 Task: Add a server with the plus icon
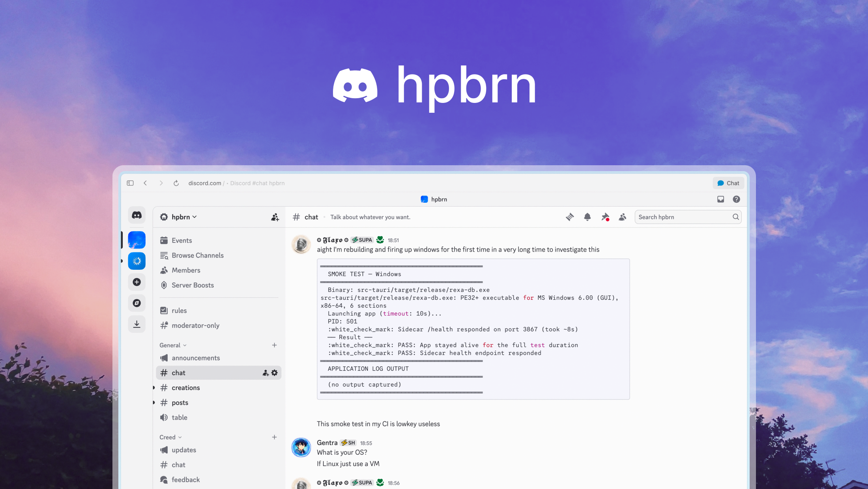tap(137, 282)
